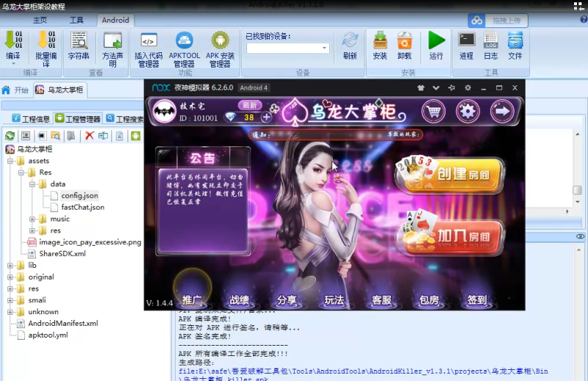Collapse the data folder node
The image size is (588, 381).
coord(32,185)
